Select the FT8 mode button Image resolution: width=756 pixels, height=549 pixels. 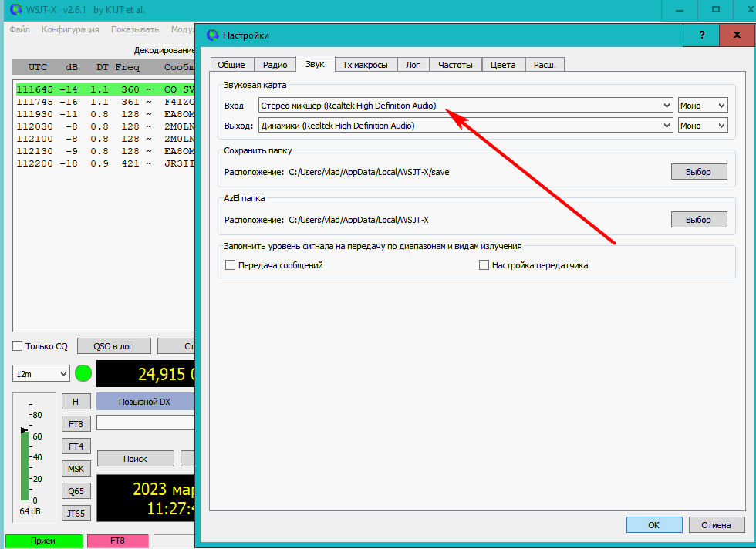click(76, 423)
